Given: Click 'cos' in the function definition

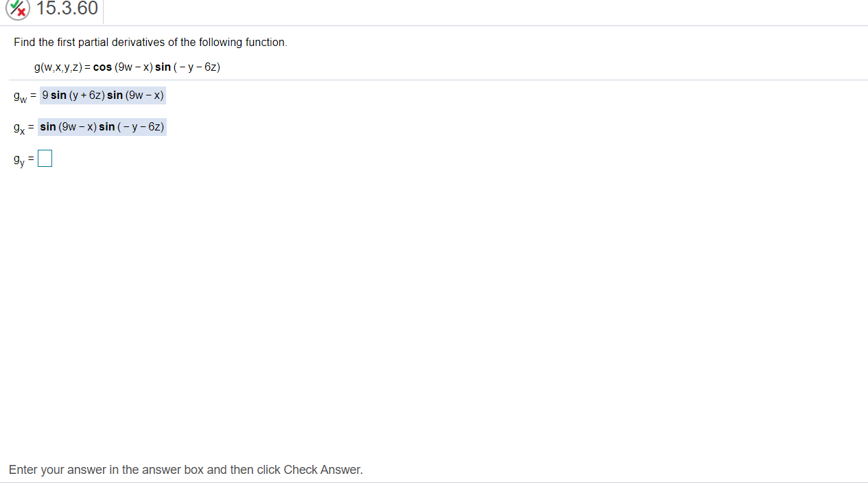Looking at the screenshot, I should tap(102, 67).
